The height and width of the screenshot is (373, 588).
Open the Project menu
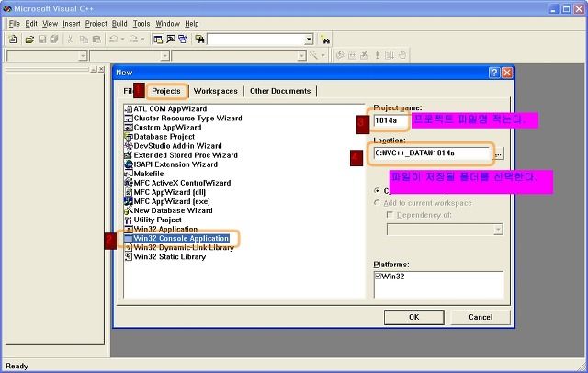coord(96,24)
